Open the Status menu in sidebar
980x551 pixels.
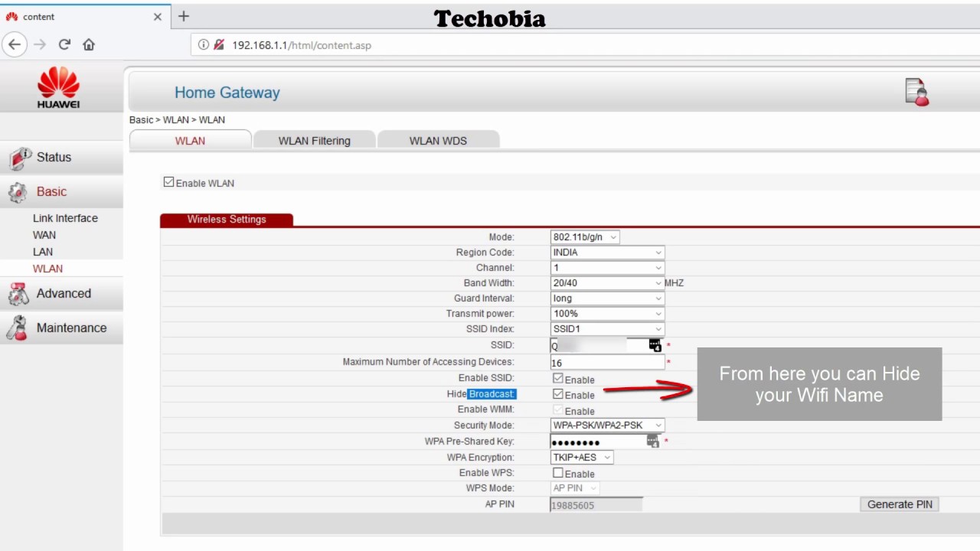(61, 158)
